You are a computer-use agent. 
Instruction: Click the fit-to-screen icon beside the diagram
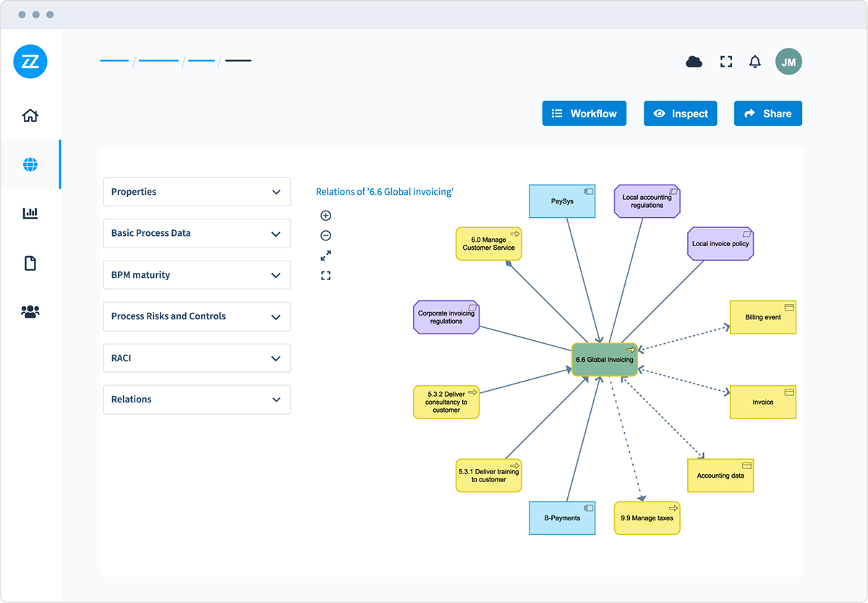tap(325, 276)
